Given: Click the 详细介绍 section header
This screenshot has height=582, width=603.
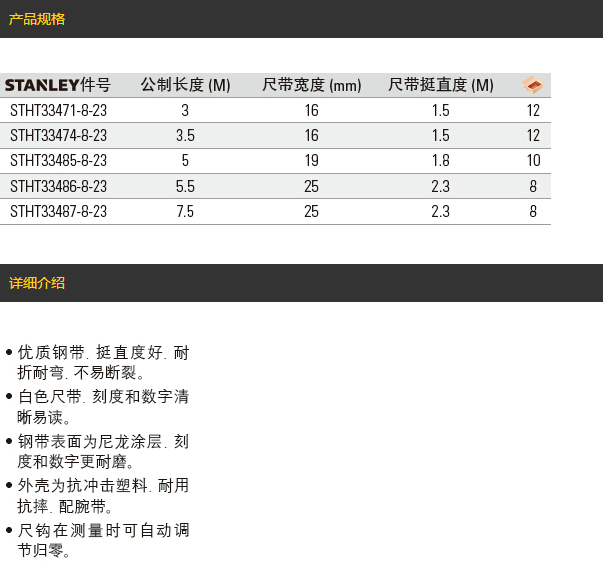Looking at the screenshot, I should tap(37, 283).
